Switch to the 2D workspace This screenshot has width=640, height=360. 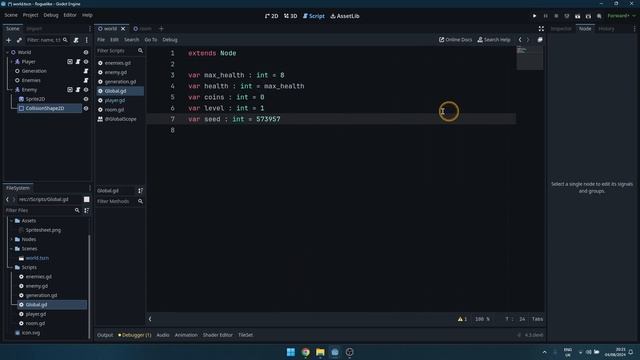tap(271, 16)
